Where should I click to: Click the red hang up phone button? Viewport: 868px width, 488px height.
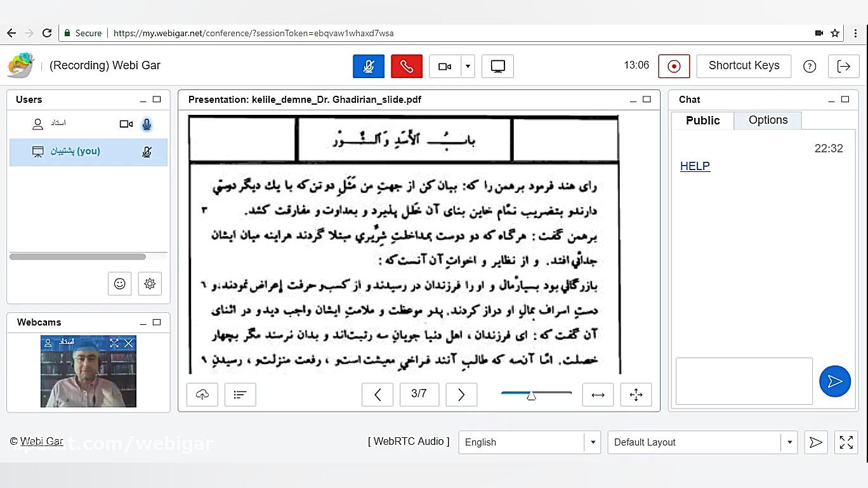407,66
